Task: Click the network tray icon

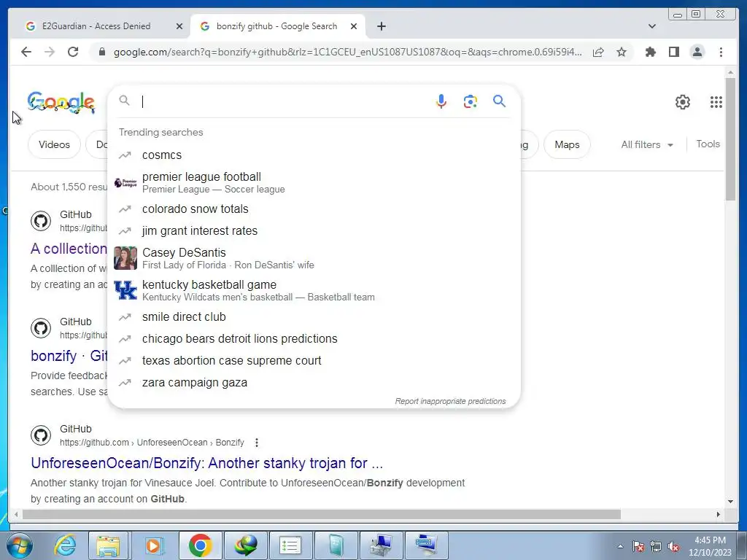Action: point(656,547)
